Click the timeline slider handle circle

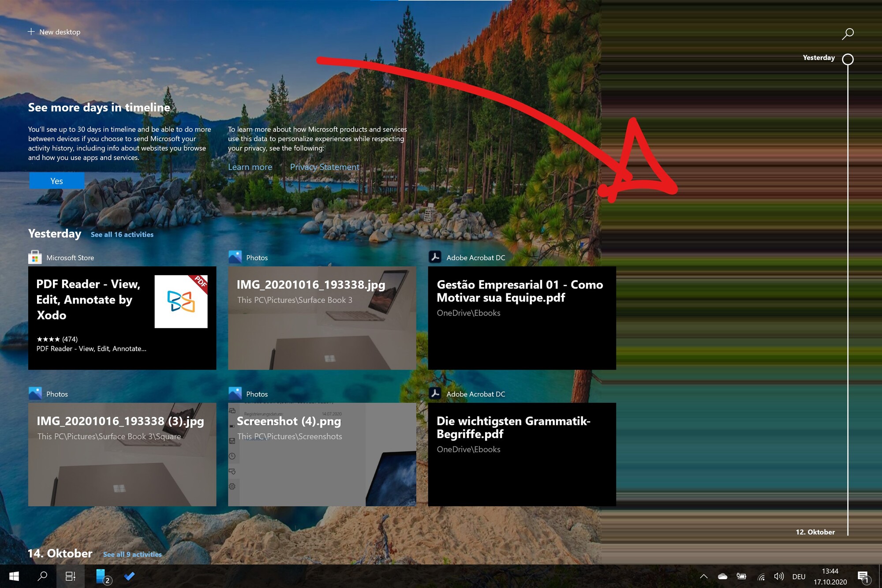(x=848, y=59)
